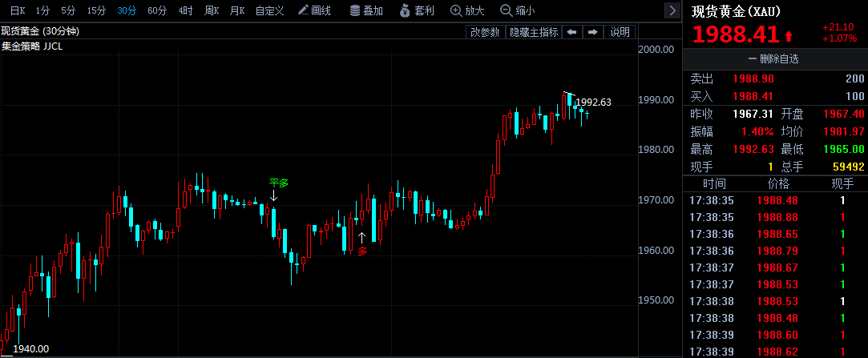Click the 均价 value 1981.97

pyautogui.click(x=844, y=131)
